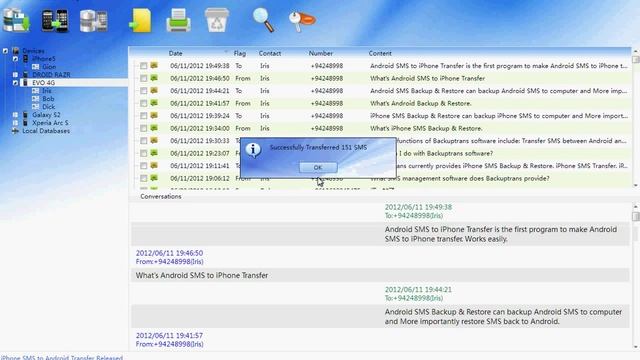Expand the Xperia Arc S tree node
This screenshot has height=360, width=640.
(x=16, y=123)
